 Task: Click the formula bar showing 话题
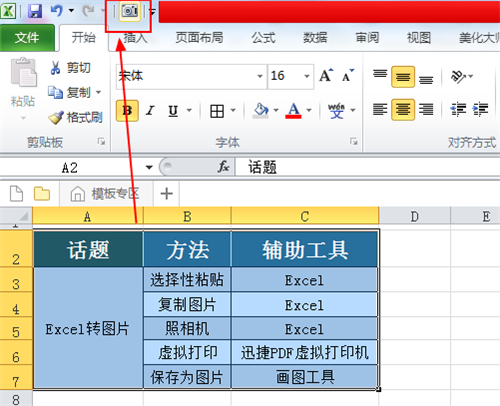coord(368,167)
